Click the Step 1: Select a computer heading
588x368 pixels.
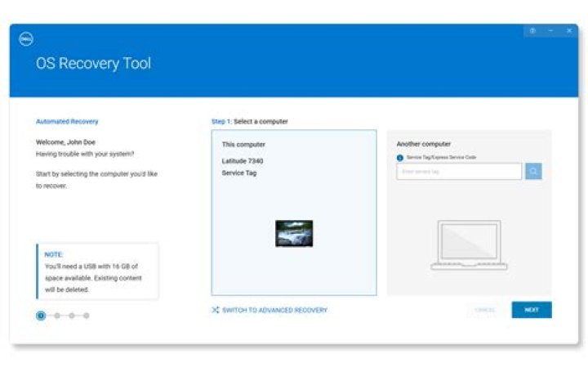(x=250, y=121)
